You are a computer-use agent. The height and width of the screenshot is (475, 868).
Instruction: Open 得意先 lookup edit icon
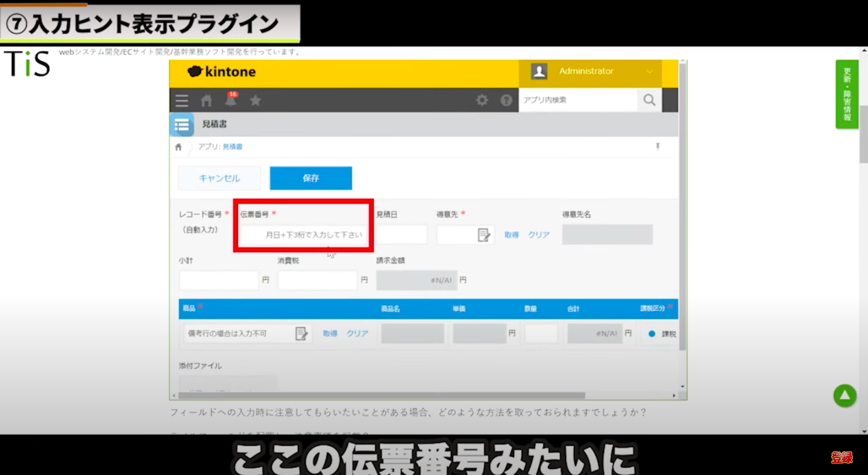[x=484, y=235]
